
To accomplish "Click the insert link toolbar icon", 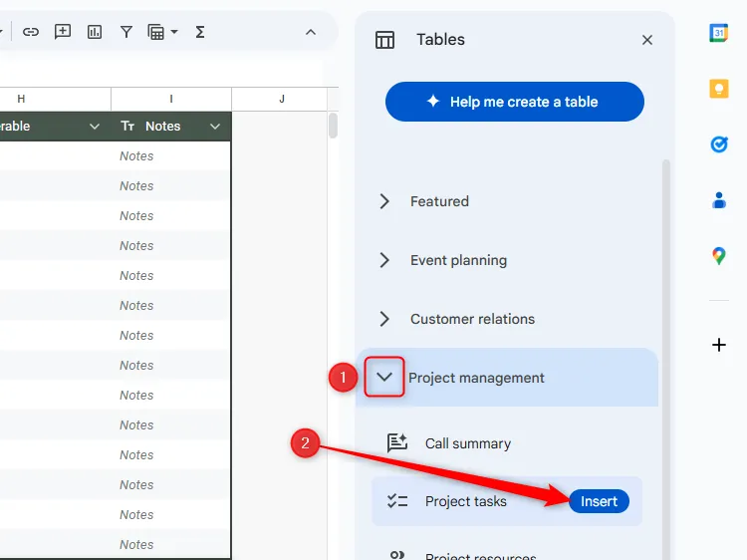I will click(31, 32).
